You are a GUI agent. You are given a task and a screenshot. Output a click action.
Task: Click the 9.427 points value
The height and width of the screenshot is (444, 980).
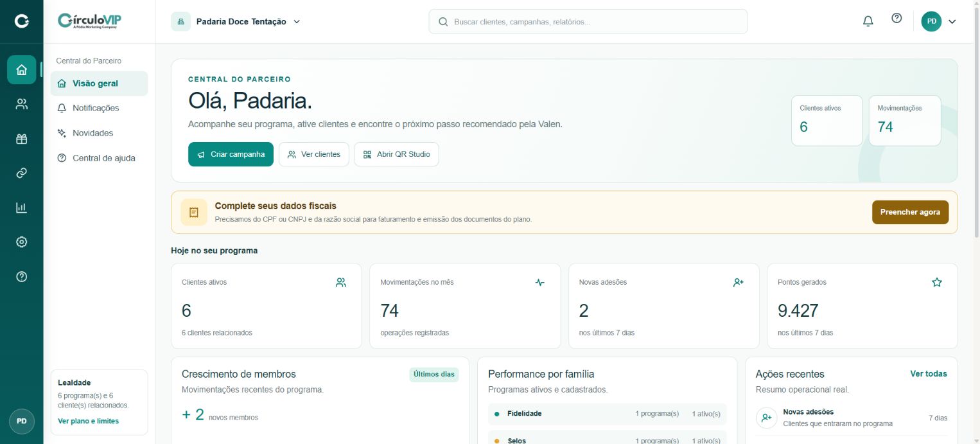[798, 311]
